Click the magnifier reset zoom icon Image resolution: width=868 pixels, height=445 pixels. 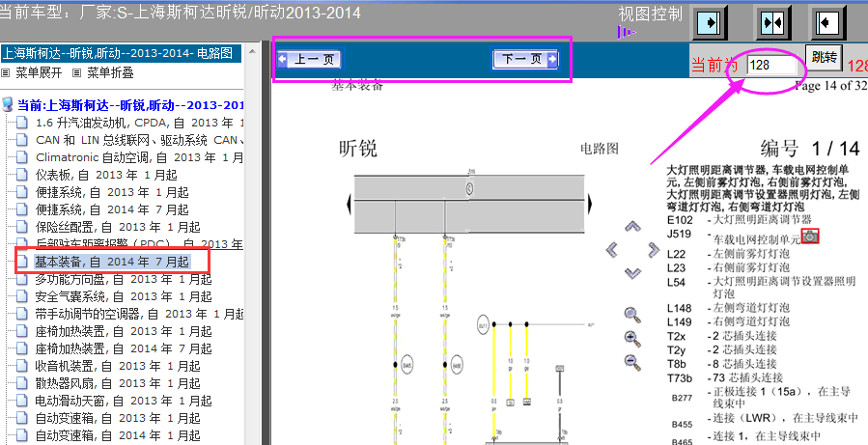pos(632,316)
